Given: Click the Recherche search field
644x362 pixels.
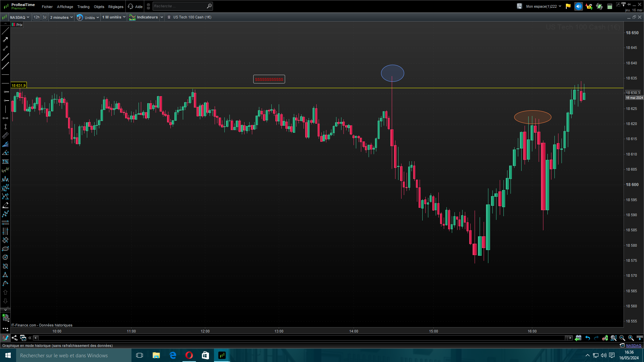Looking at the screenshot, I should point(179,6).
